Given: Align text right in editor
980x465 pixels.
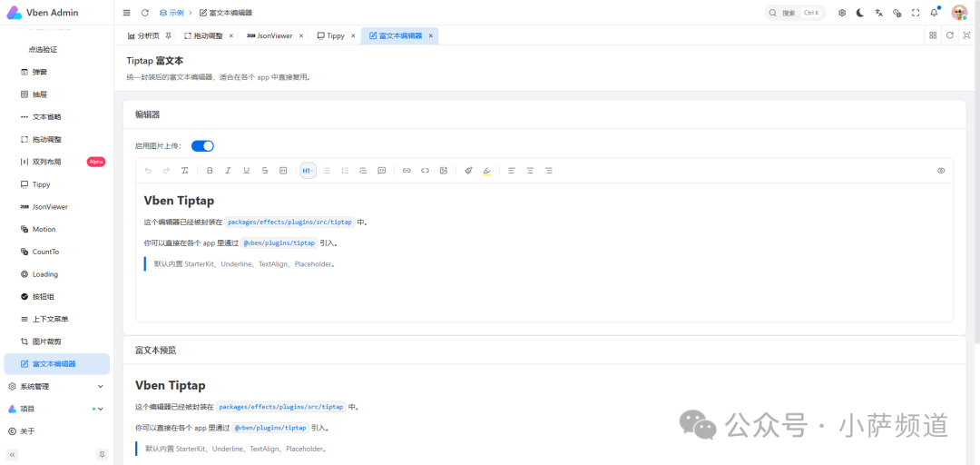Looking at the screenshot, I should click(548, 170).
